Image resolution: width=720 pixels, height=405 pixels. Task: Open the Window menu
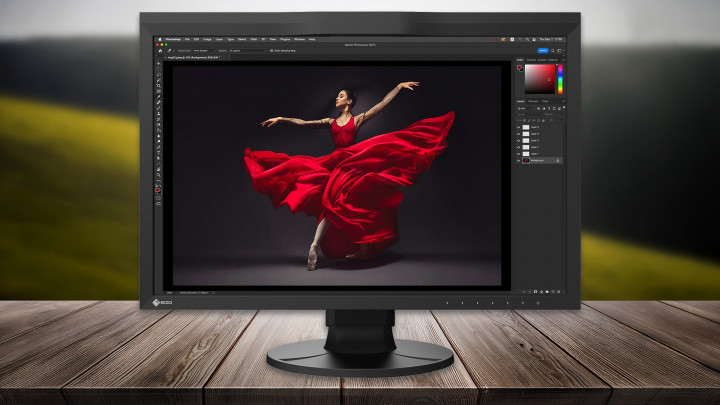point(299,39)
